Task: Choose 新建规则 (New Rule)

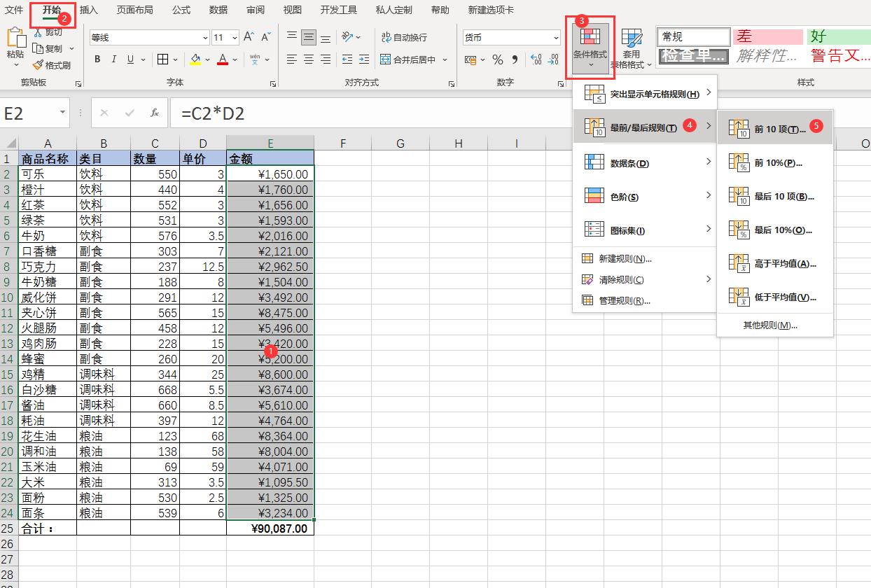Action: [x=645, y=259]
